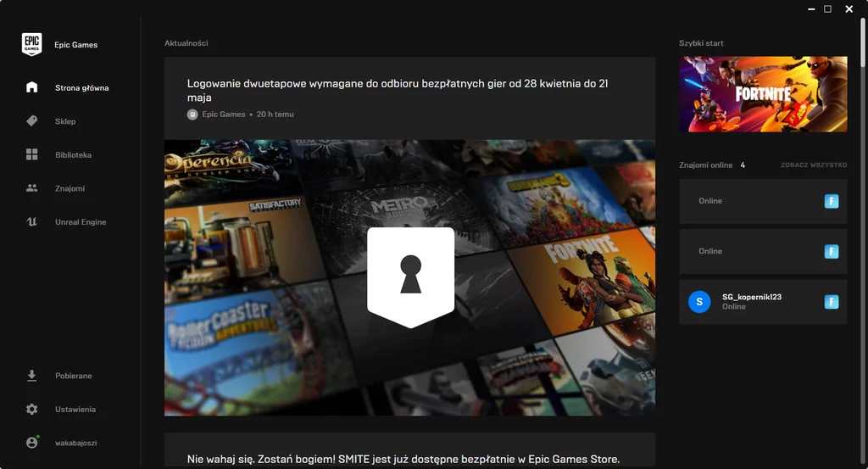This screenshot has width=868, height=469.
Task: Click the Ustawienia gear icon
Action: tap(31, 409)
